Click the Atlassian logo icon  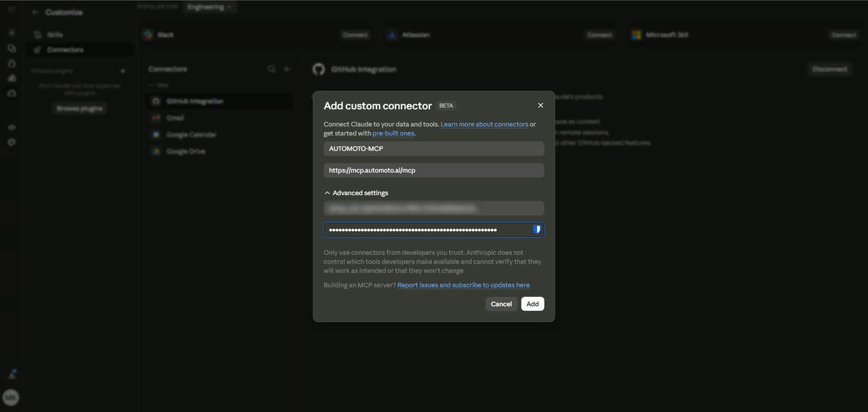coord(392,35)
